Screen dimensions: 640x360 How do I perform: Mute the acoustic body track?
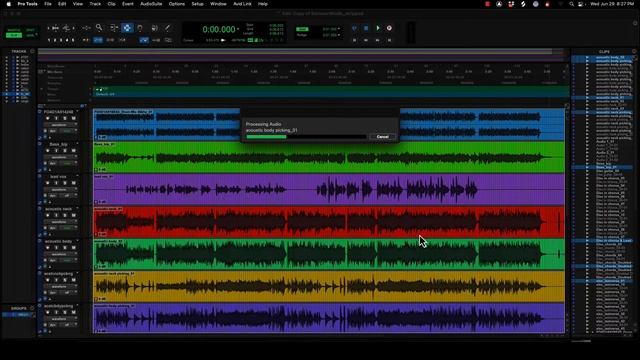[x=73, y=247]
